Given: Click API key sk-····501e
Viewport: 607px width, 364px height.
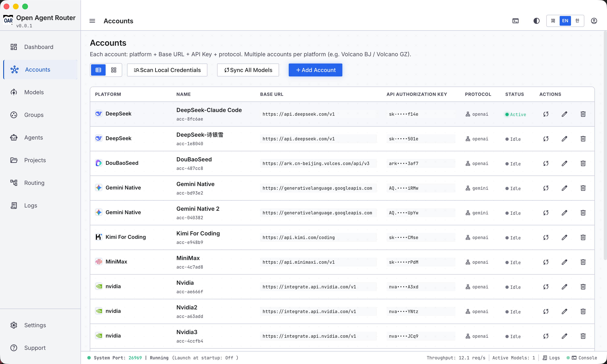Looking at the screenshot, I should click(x=421, y=139).
